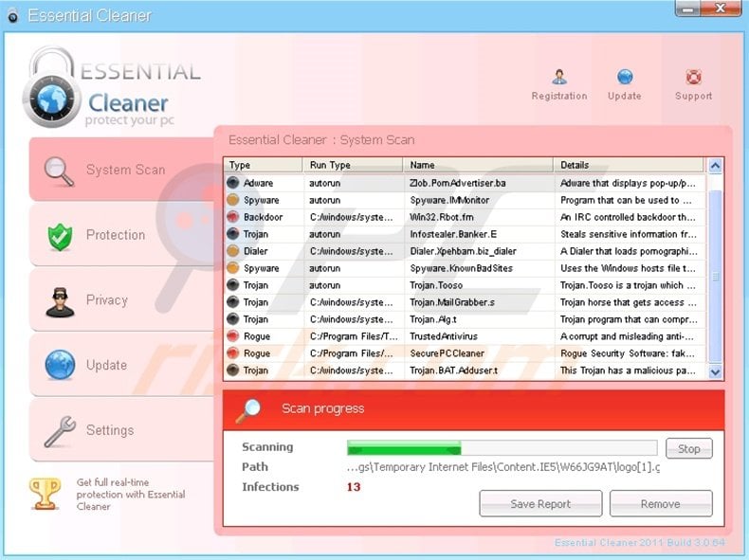Click the list scrollbar up arrow
This screenshot has width=749, height=560.
pyautogui.click(x=715, y=166)
